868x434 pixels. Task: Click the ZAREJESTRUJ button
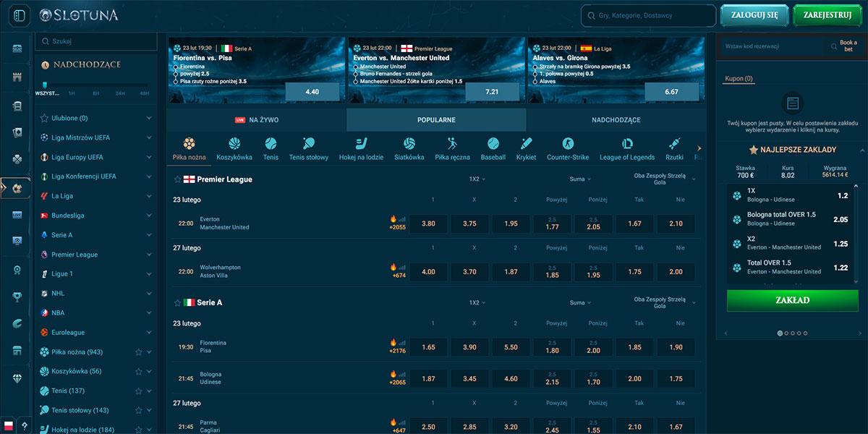(x=827, y=14)
